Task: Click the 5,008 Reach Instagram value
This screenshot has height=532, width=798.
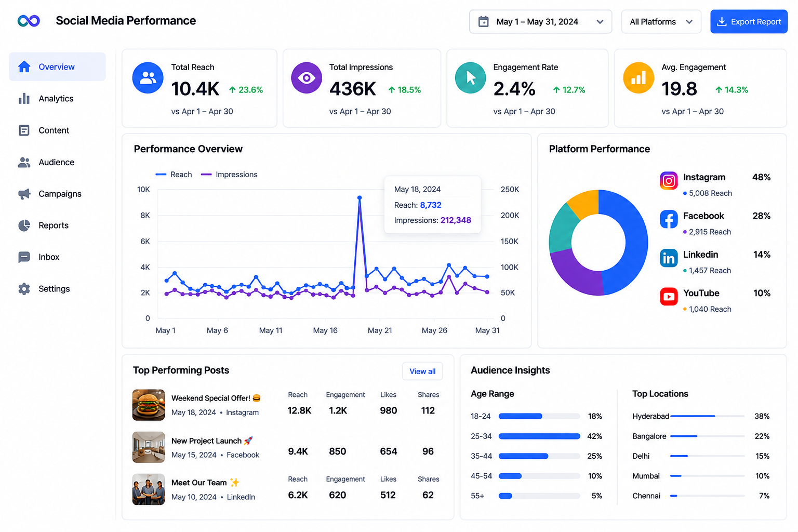Action: pyautogui.click(x=710, y=193)
